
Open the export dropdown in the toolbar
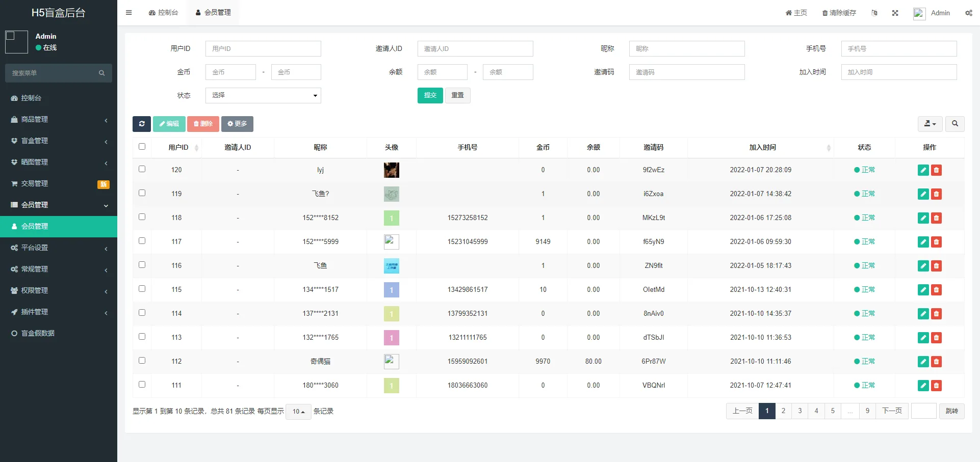[x=929, y=124]
